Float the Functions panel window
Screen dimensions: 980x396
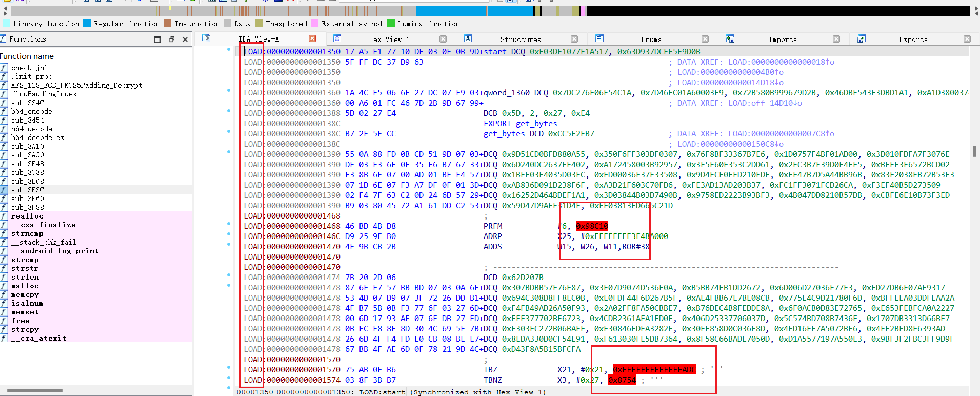click(172, 39)
